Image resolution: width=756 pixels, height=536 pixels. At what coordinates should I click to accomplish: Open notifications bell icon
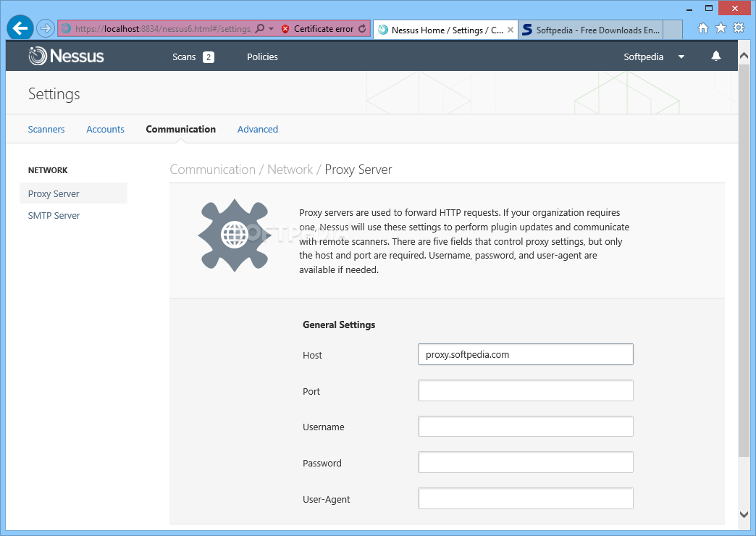pos(716,56)
